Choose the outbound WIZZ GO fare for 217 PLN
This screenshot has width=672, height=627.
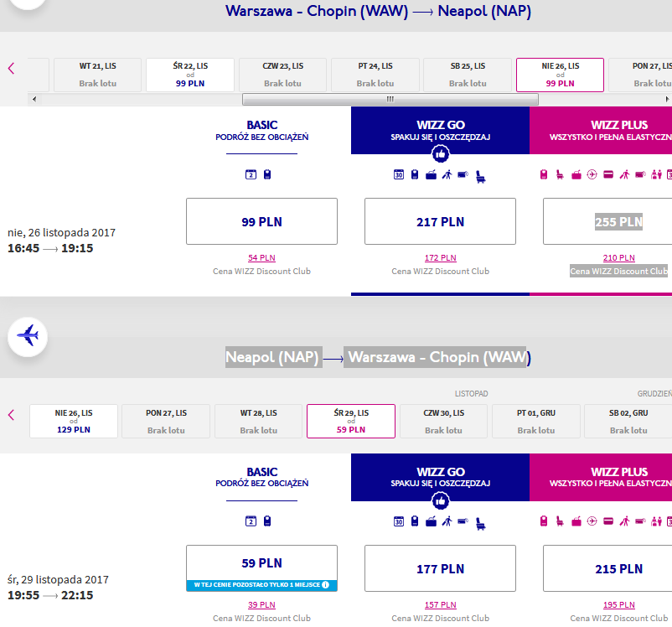440,221
